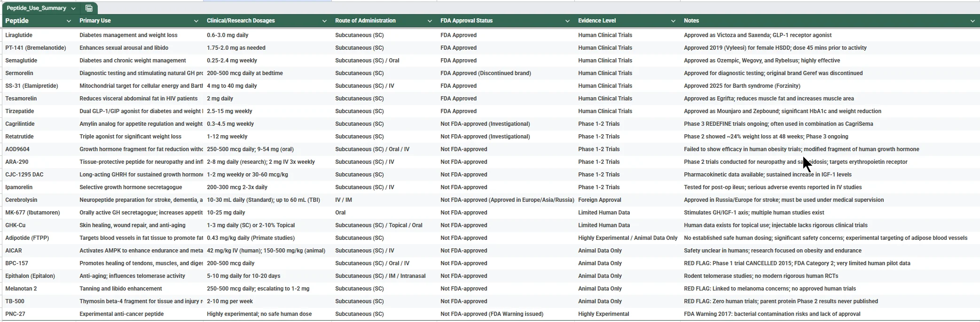980x322 pixels.
Task: Click the MK-677 Oral route cell
Action: [340, 213]
